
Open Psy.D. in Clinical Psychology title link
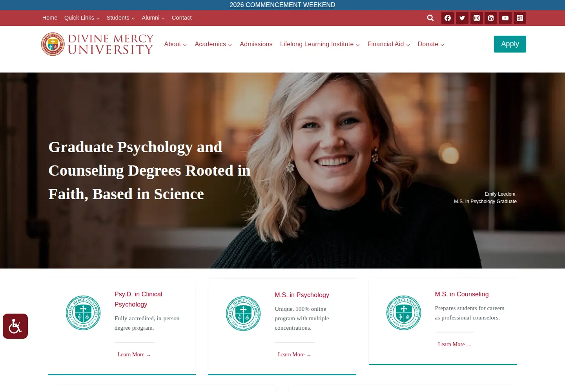(x=139, y=299)
